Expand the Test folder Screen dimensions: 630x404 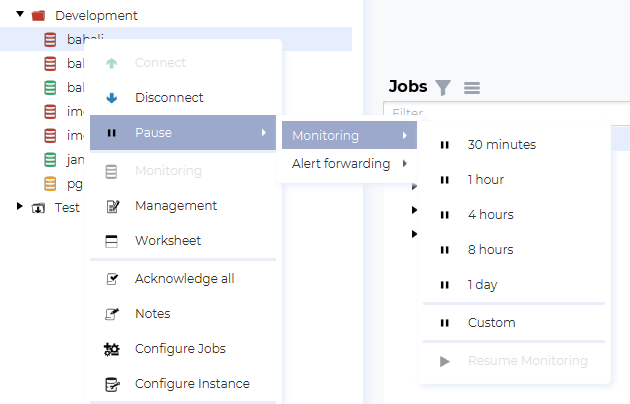point(20,206)
